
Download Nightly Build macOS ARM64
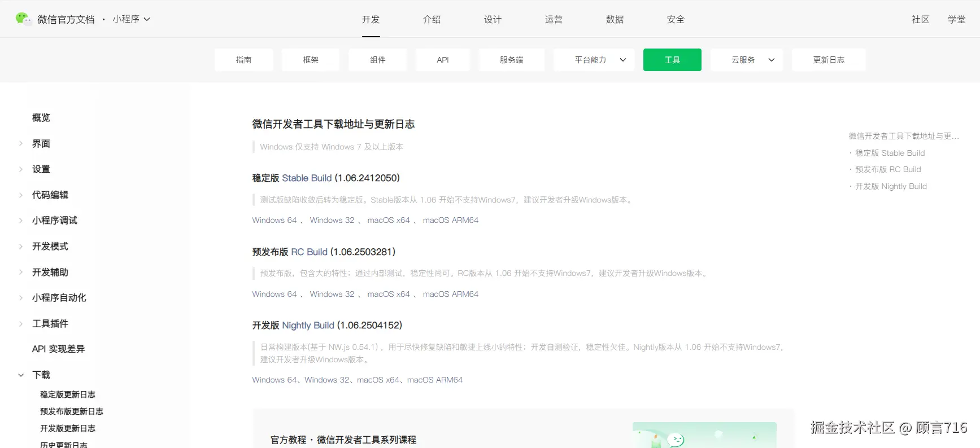pos(435,380)
